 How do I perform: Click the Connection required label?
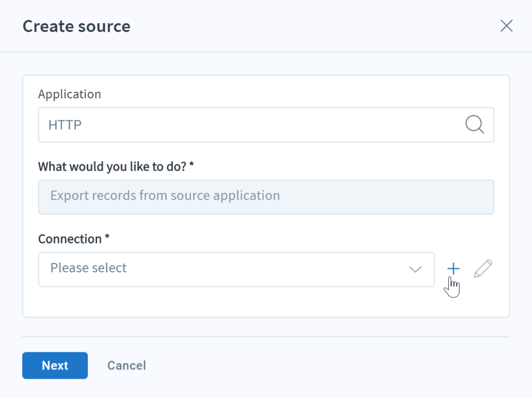coord(74,239)
